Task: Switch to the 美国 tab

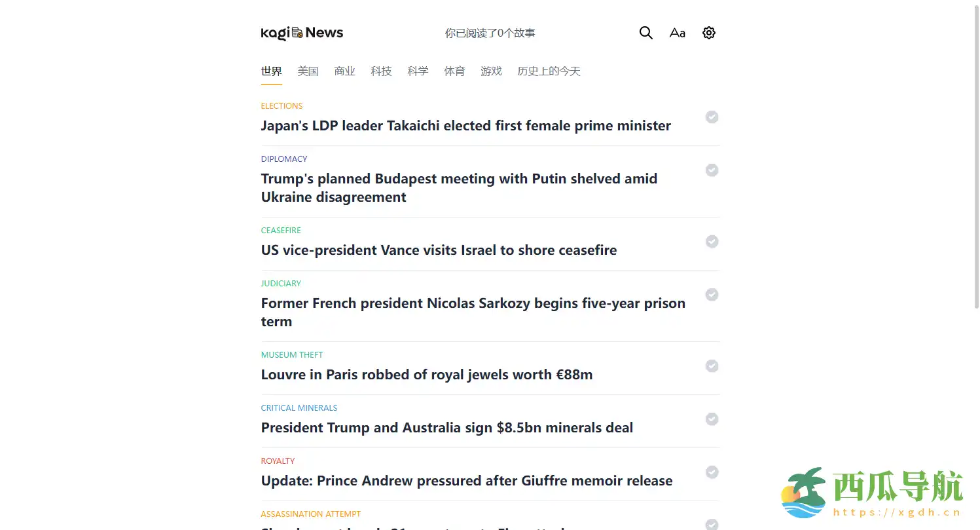Action: (308, 71)
